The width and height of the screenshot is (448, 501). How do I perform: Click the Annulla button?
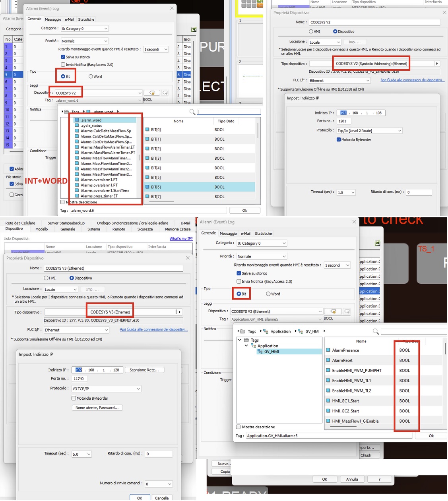(352, 479)
